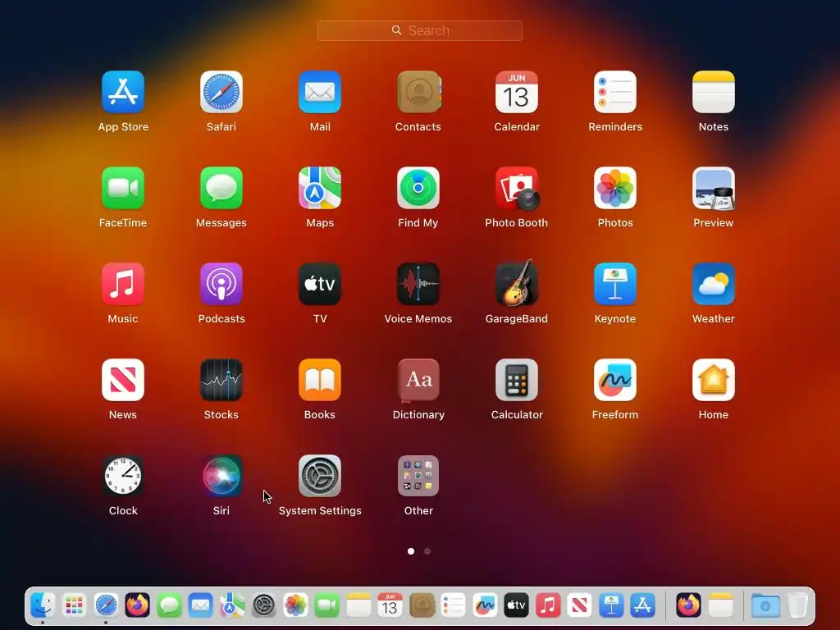This screenshot has height=630, width=840.
Task: Open App Store from the Dock
Action: point(643,606)
